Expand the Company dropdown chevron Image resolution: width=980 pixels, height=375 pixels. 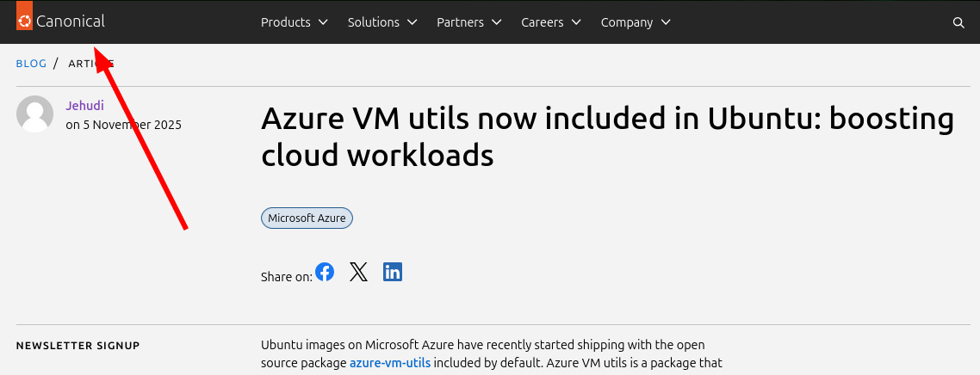click(666, 22)
